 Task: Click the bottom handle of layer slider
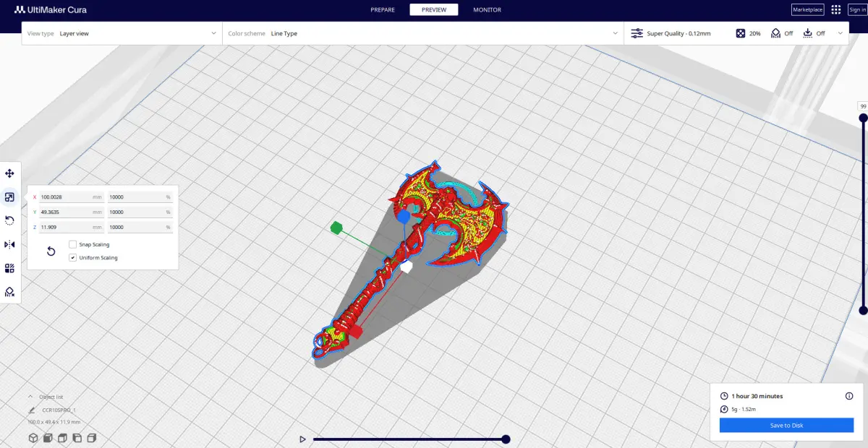(x=863, y=310)
